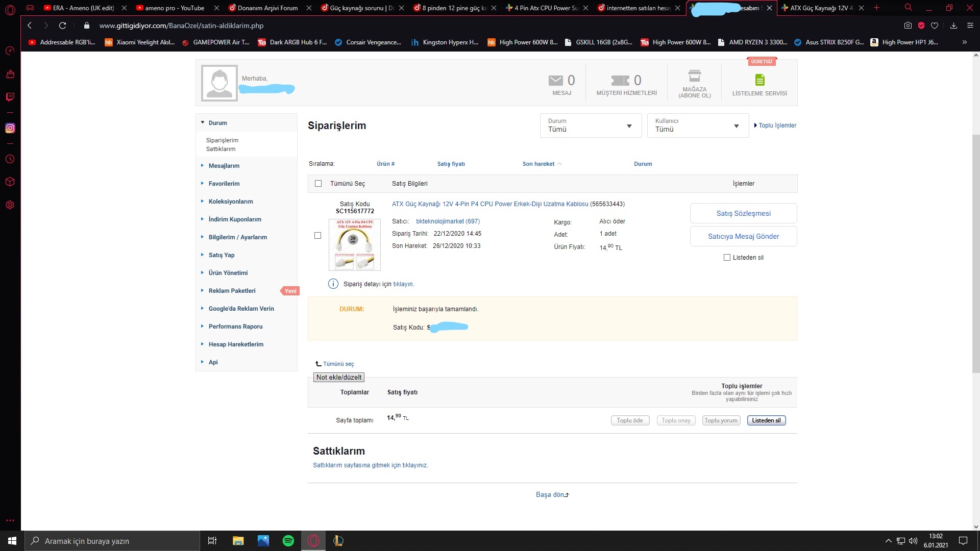Check the Tümünü Seç checkbox
Image resolution: width=980 pixels, height=551 pixels.
(318, 184)
